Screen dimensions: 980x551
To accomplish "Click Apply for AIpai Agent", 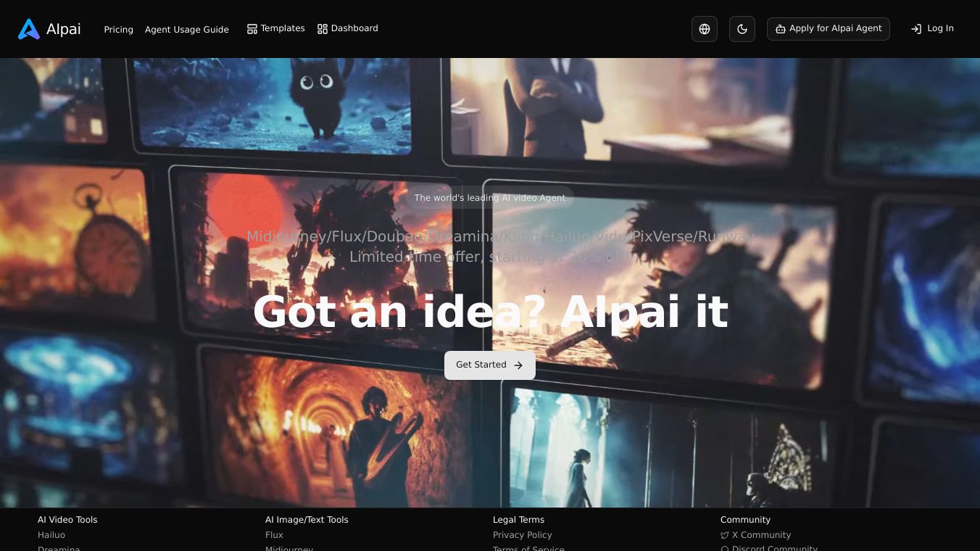I will coord(829,29).
